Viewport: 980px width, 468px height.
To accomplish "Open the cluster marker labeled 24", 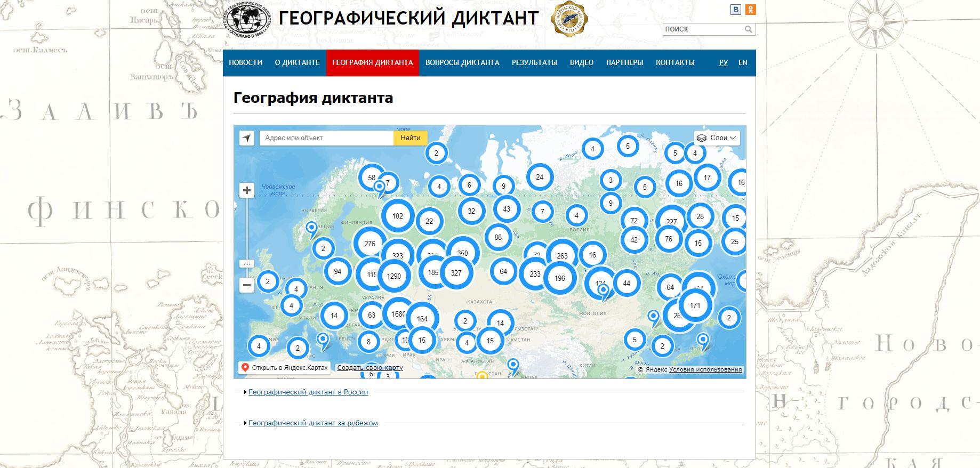I will 540,177.
